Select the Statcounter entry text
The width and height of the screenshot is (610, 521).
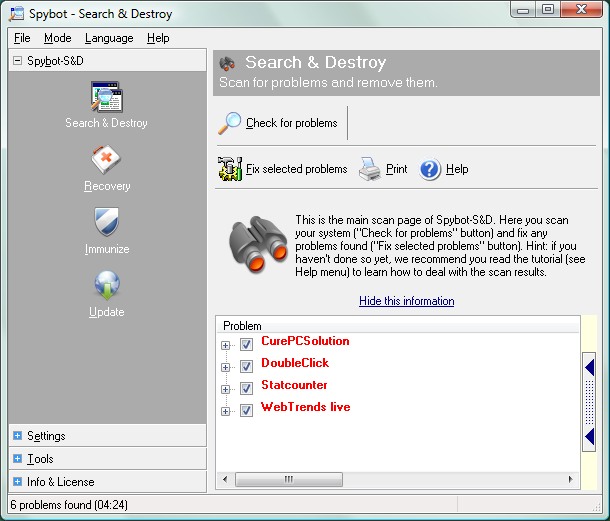[294, 385]
